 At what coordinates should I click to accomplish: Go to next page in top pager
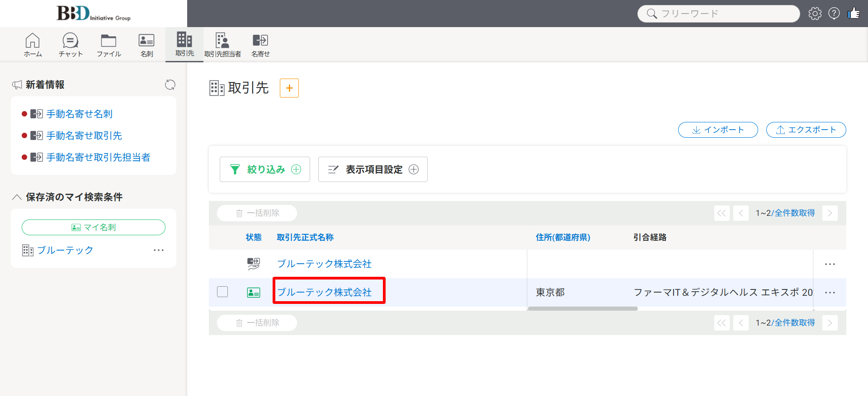(x=830, y=213)
